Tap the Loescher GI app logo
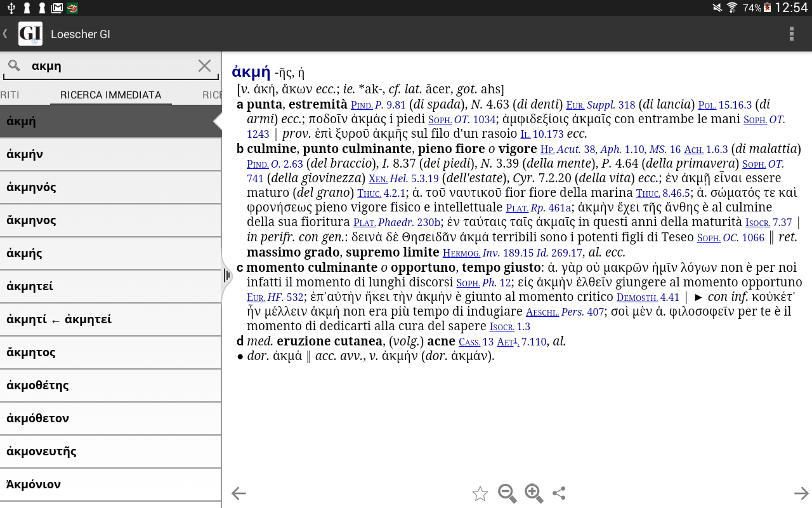 coord(30,34)
